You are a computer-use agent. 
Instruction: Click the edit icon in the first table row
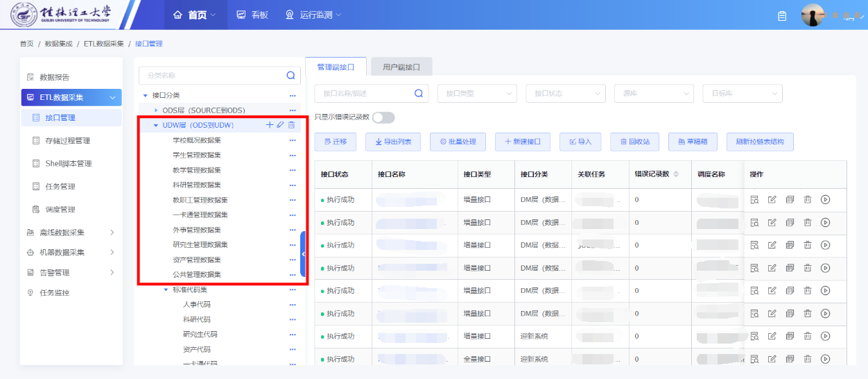772,200
